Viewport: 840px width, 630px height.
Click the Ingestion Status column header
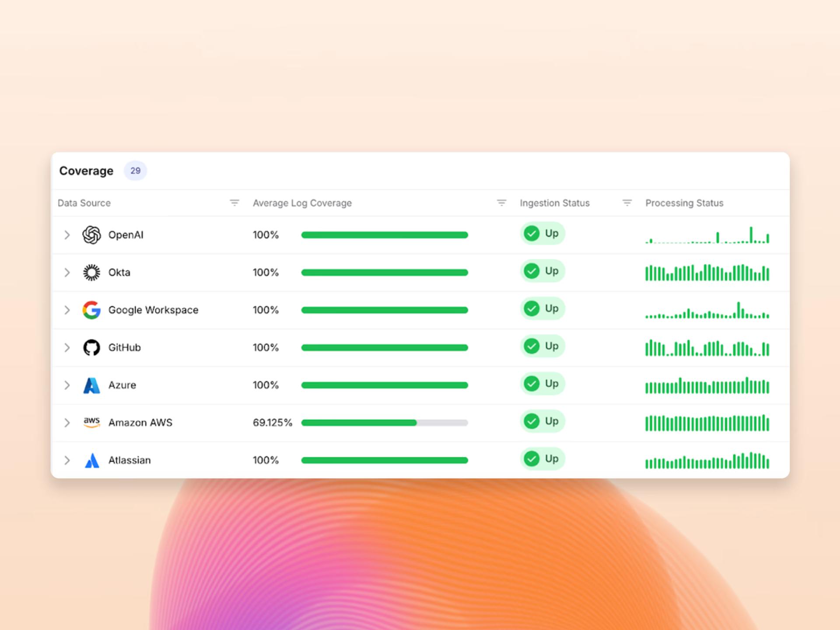[x=555, y=203]
